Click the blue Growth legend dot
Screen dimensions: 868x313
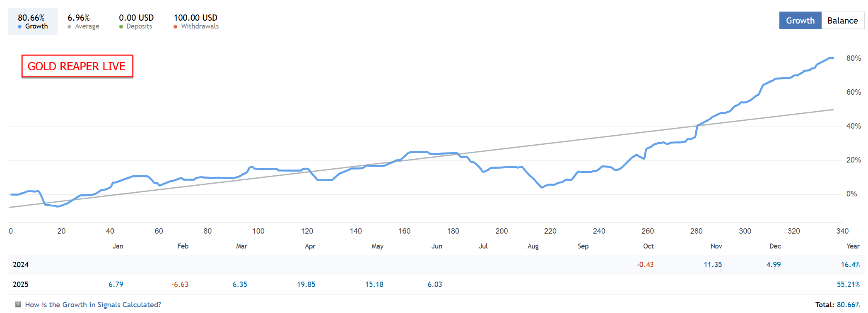pos(20,26)
